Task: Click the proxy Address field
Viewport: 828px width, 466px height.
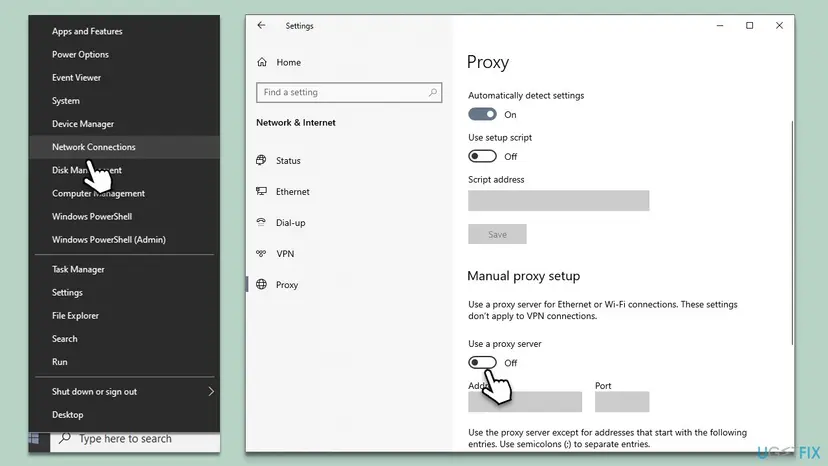Action: tap(525, 402)
